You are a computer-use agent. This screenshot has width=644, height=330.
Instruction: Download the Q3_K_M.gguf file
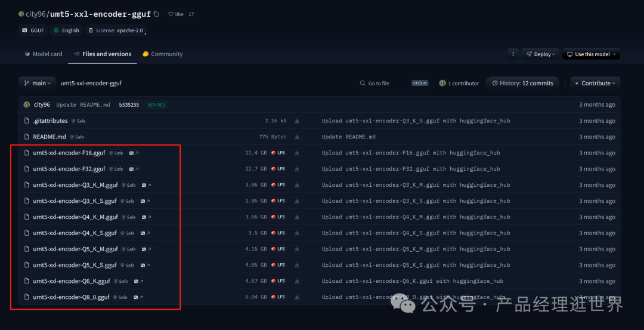297,185
